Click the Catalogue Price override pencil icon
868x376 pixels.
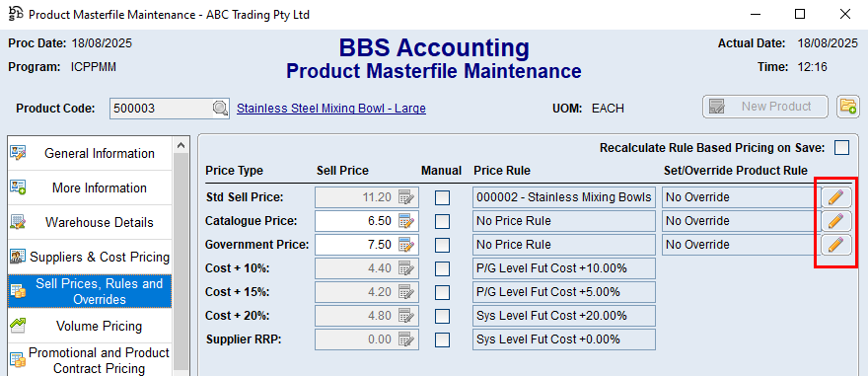click(835, 221)
